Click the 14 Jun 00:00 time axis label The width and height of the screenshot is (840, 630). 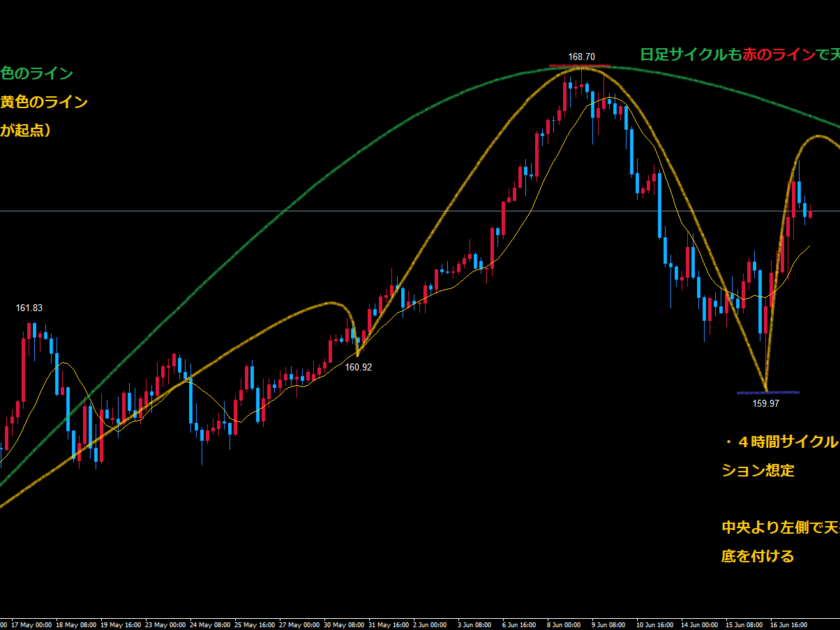pyautogui.click(x=700, y=624)
